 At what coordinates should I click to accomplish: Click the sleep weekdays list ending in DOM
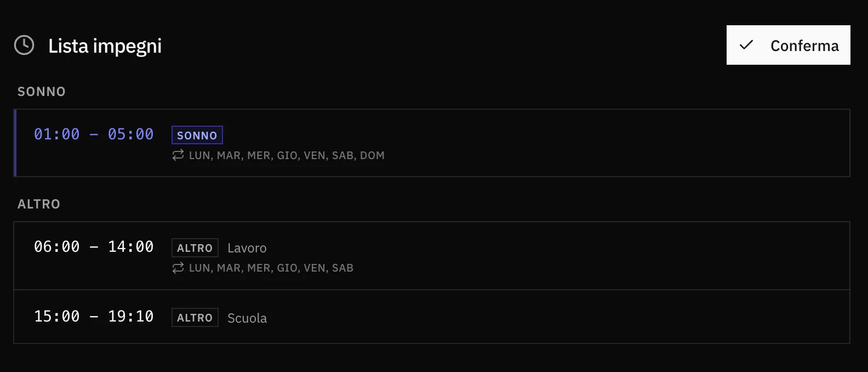click(x=287, y=155)
